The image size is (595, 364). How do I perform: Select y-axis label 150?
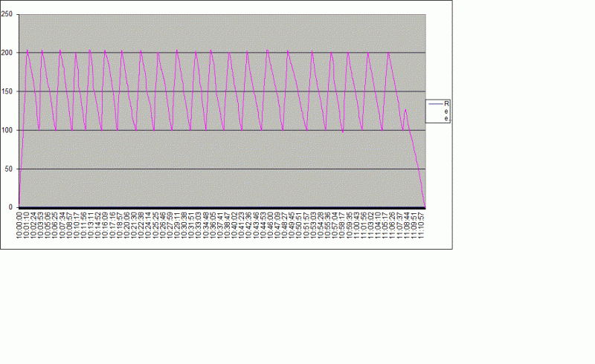coord(7,91)
